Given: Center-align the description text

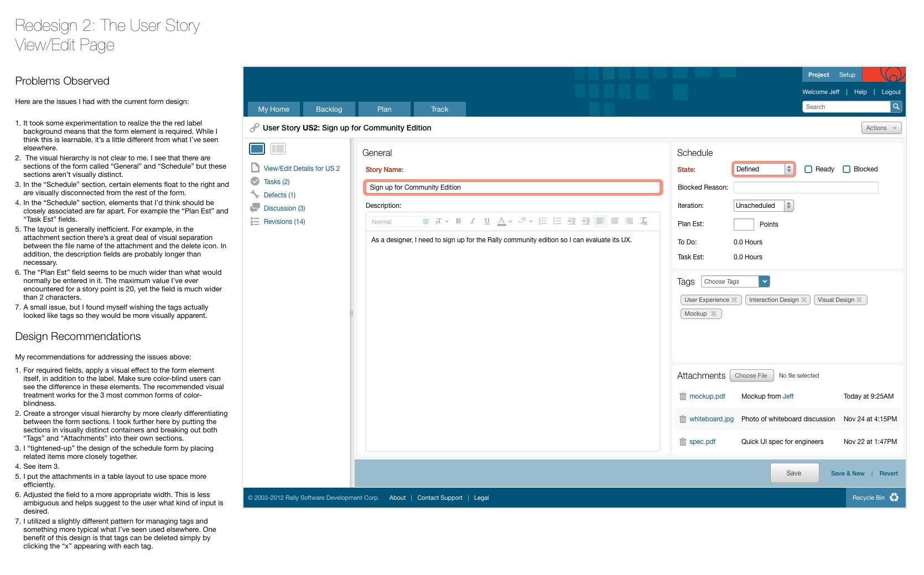Looking at the screenshot, I should pyautogui.click(x=615, y=221).
